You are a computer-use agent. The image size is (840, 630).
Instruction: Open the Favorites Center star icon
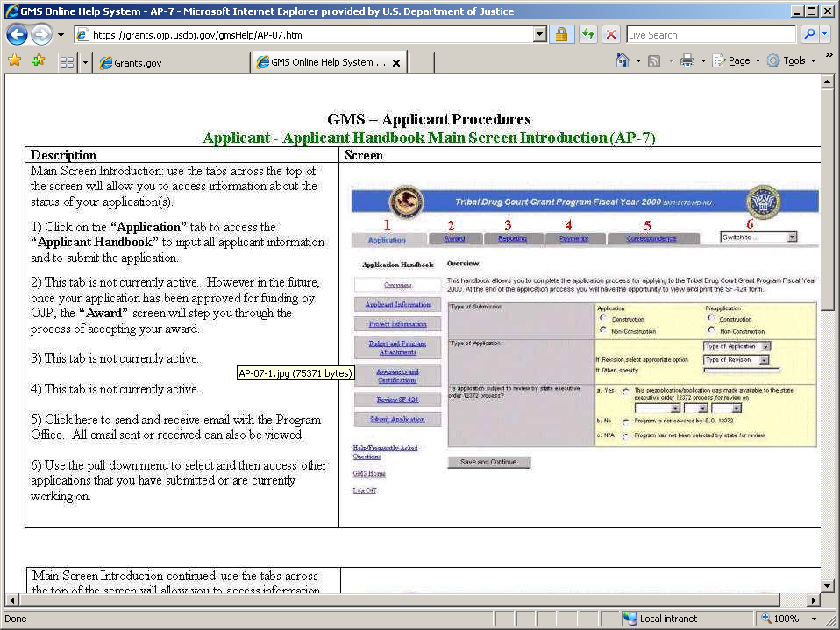click(14, 61)
